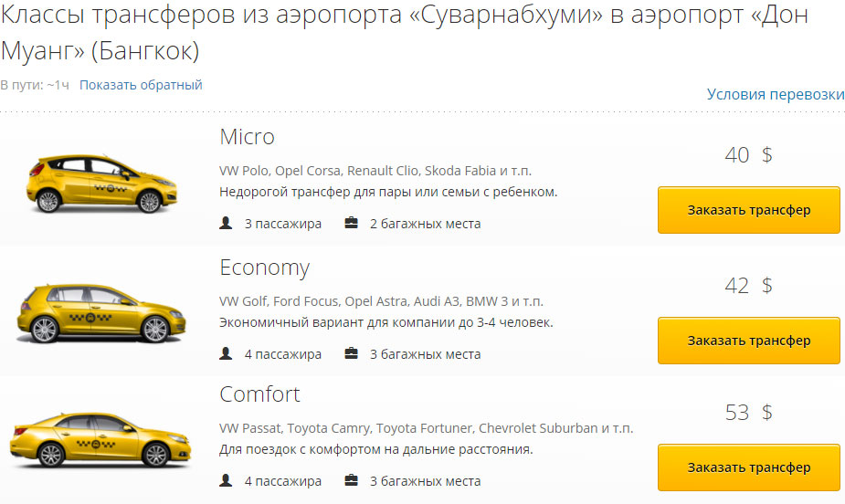
Task: Order the Comfort transfer for 53 $
Action: (748, 467)
